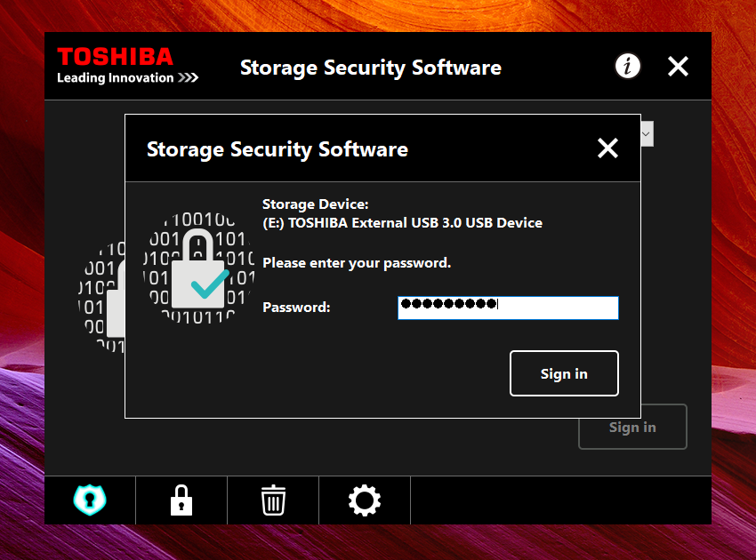
Task: Click the TOSHIBA logo
Action: pos(115,56)
